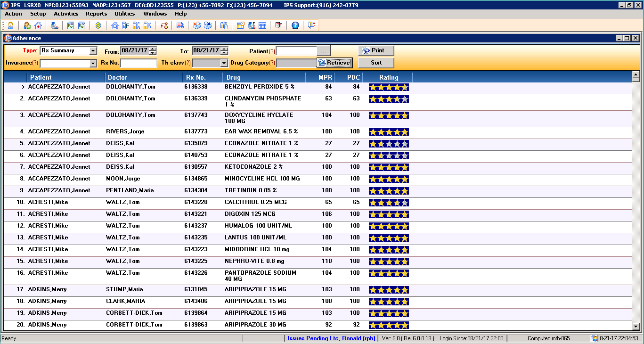Click the document list icon before help
Viewport: 644px width, 344px height.
coord(279,25)
